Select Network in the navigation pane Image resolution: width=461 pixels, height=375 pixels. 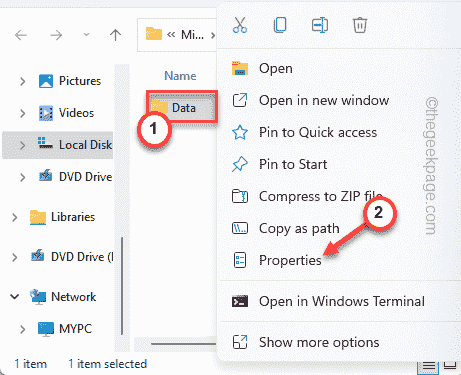click(x=74, y=297)
